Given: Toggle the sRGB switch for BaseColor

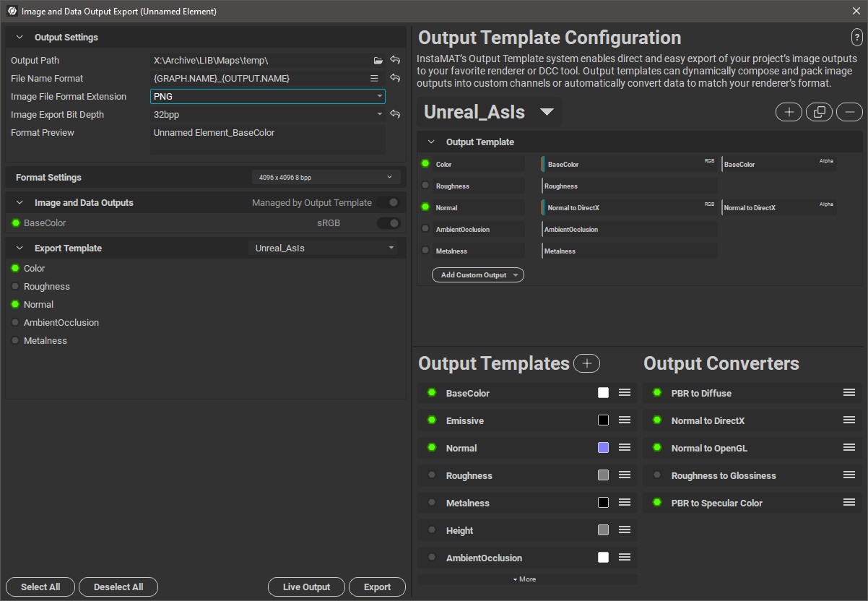Looking at the screenshot, I should [389, 223].
